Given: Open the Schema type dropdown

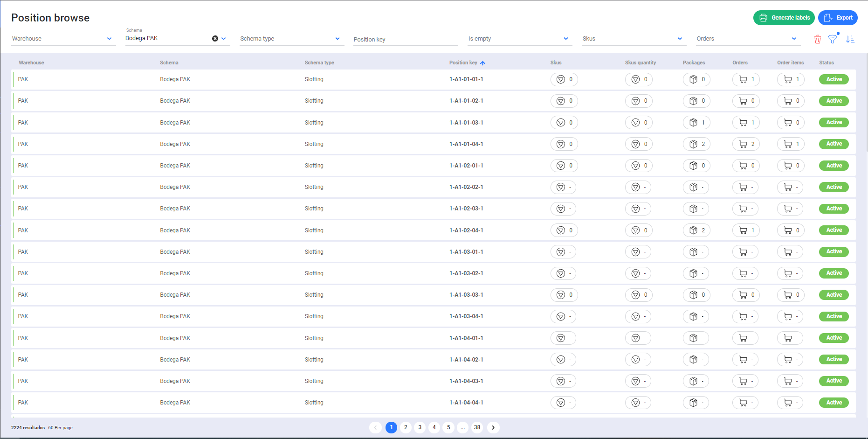Looking at the screenshot, I should 291,39.
